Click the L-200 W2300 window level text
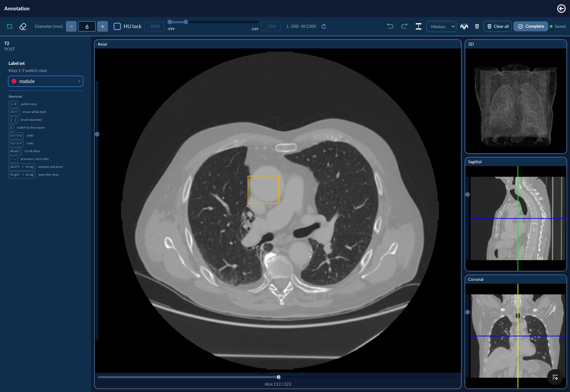 [301, 26]
